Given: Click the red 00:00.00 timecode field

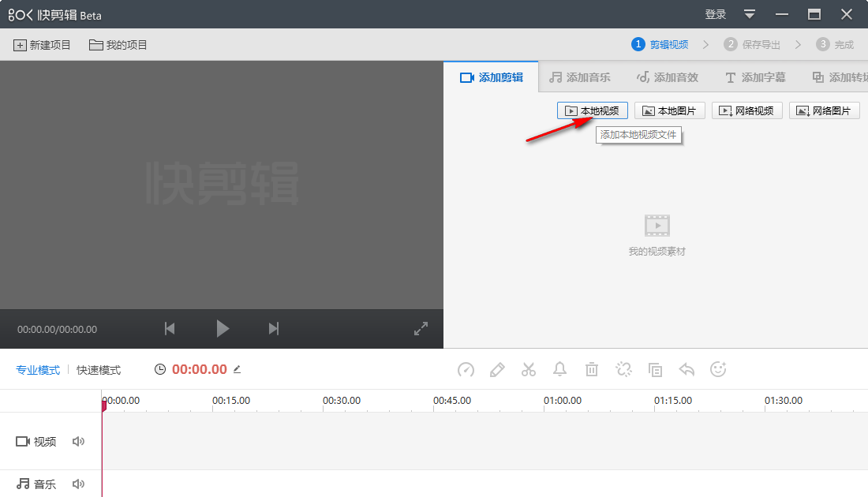Looking at the screenshot, I should click(200, 369).
